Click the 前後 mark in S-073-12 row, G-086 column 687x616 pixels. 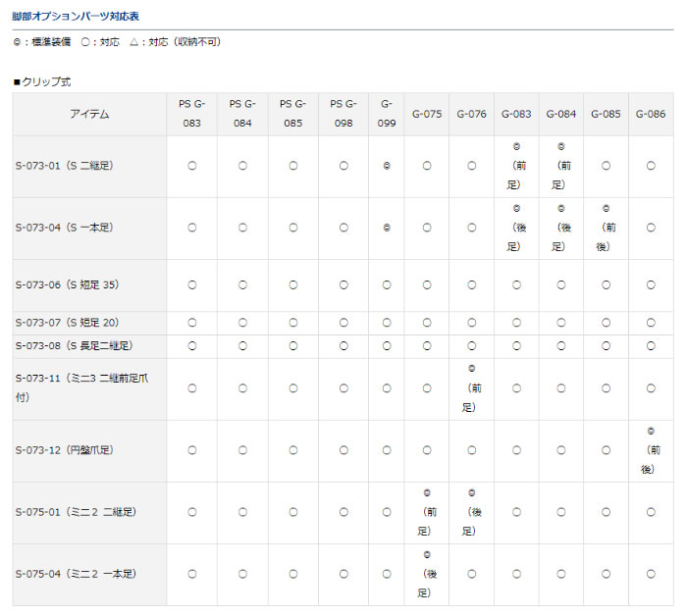pyautogui.click(x=651, y=450)
